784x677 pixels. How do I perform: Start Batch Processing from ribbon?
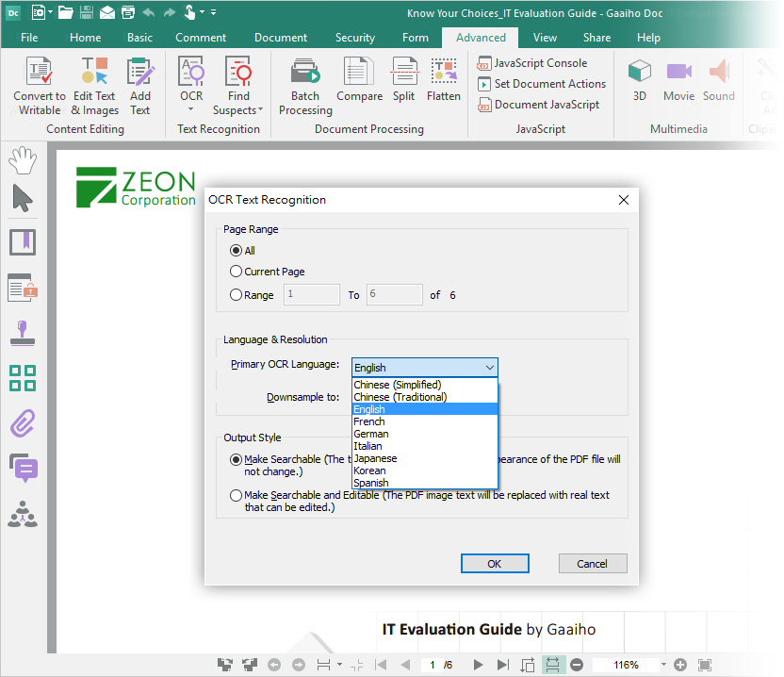click(x=305, y=86)
